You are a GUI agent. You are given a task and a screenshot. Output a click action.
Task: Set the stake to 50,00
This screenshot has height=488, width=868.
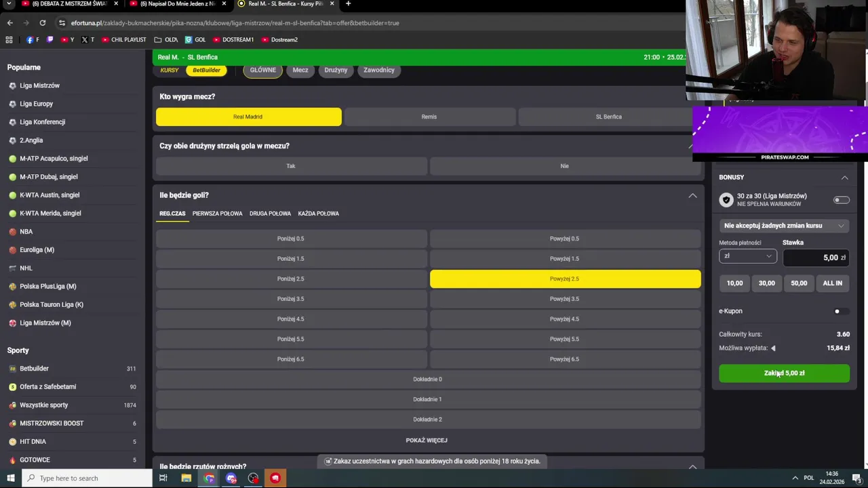799,283
